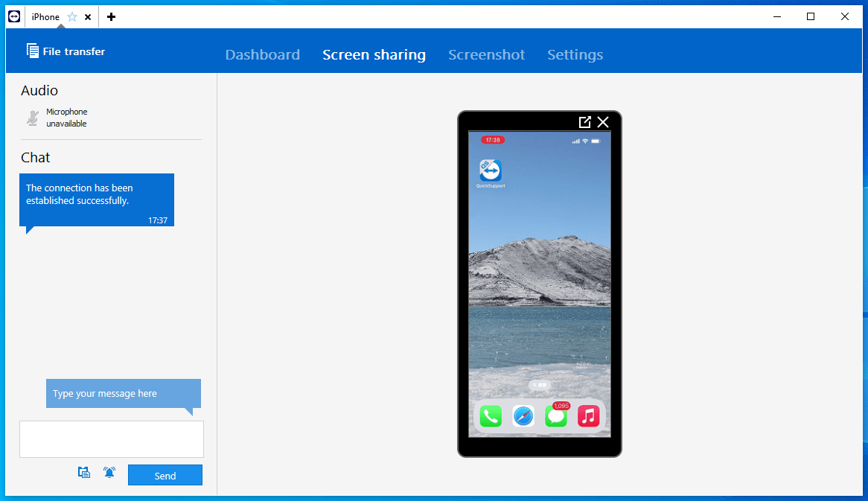Maximize the TeamViewer window
This screenshot has width=868, height=501.
811,16
